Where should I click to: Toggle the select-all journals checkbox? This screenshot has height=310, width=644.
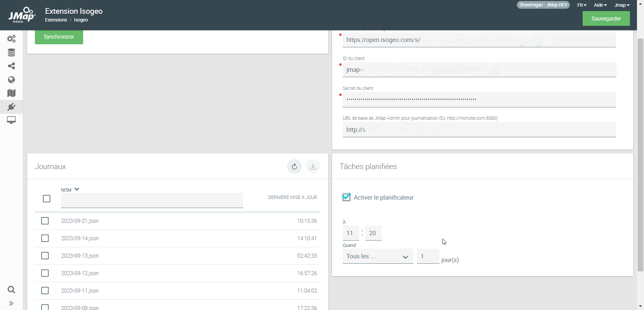coord(47,199)
